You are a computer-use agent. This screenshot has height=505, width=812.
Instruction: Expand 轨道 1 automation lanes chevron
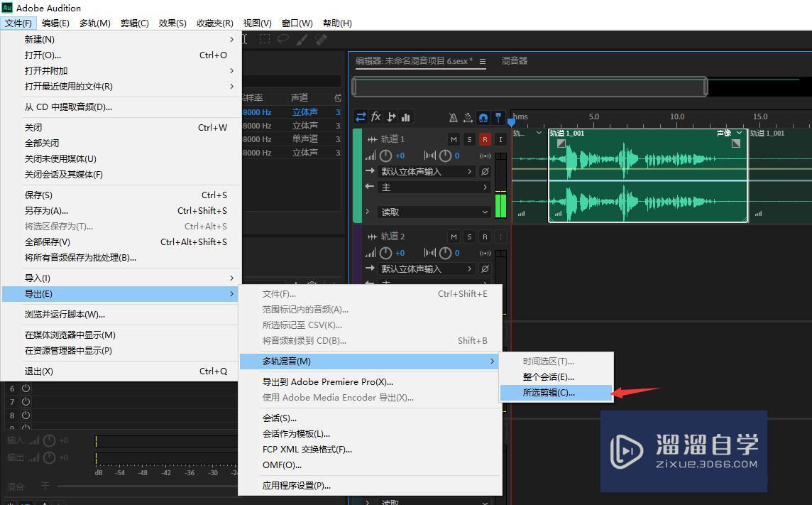(367, 212)
